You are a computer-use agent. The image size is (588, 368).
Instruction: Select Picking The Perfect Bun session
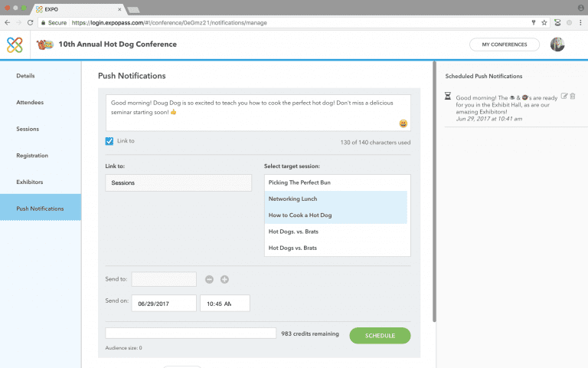tap(337, 183)
